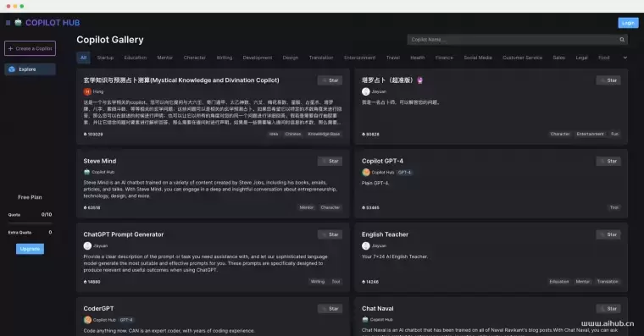The width and height of the screenshot is (644, 336).
Task: Star the CoderGPT copilot
Action: tap(330, 309)
